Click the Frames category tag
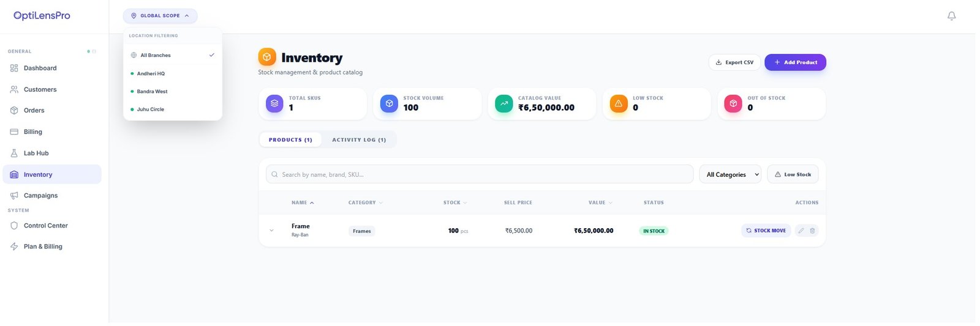 (x=362, y=231)
